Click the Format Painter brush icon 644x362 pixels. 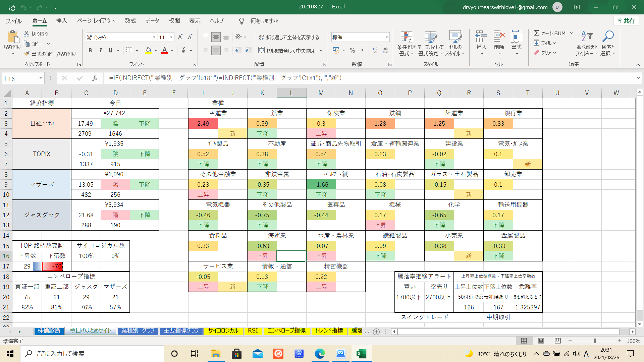(27, 54)
